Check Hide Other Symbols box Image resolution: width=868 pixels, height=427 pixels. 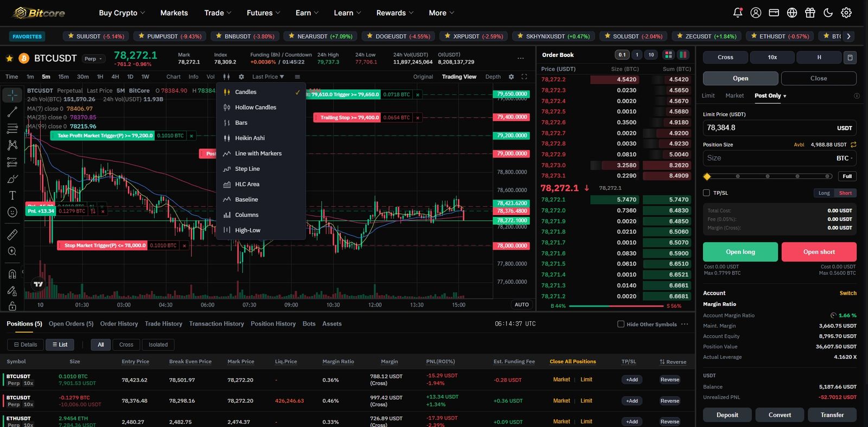[621, 324]
